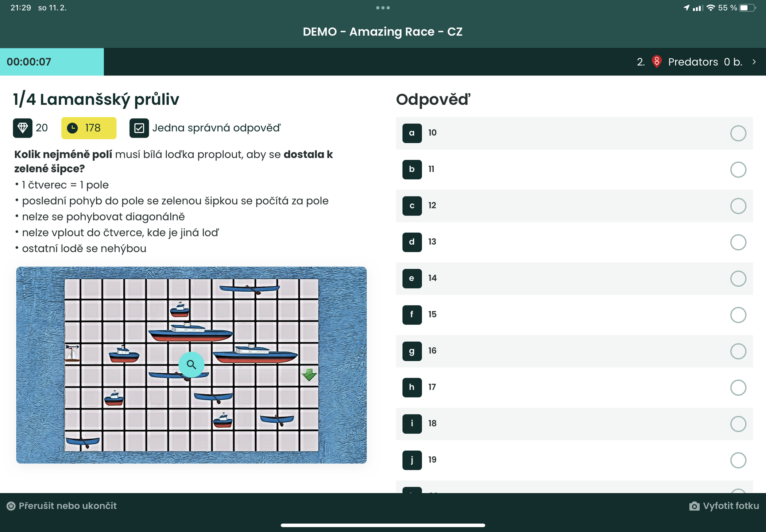Select answer option 19
The image size is (766, 532).
[x=574, y=460]
